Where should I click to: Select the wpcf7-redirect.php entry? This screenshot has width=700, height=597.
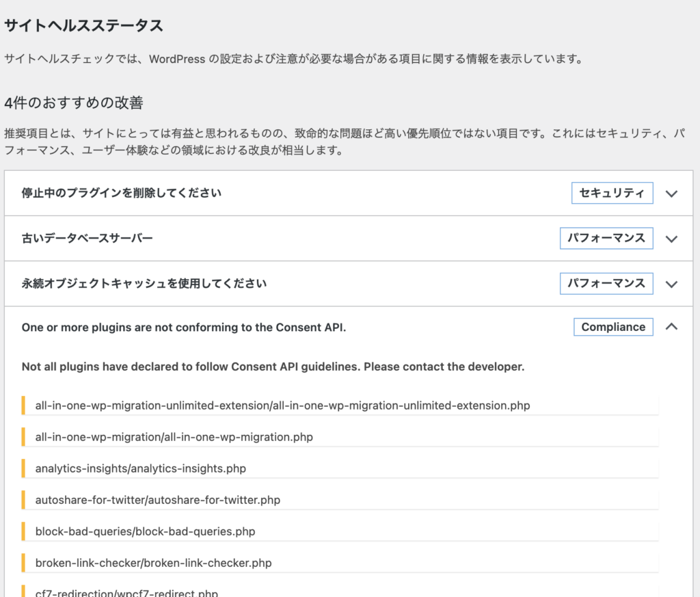126,591
